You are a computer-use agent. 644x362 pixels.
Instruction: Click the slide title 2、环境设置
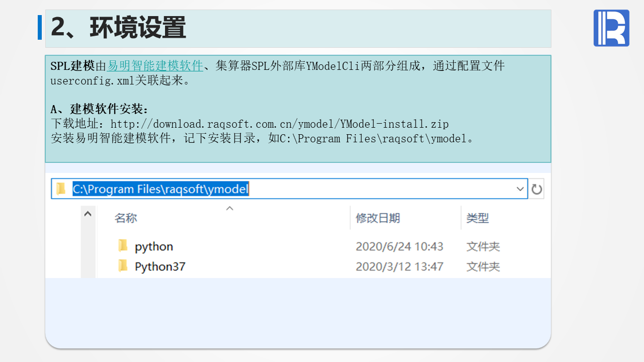[119, 28]
